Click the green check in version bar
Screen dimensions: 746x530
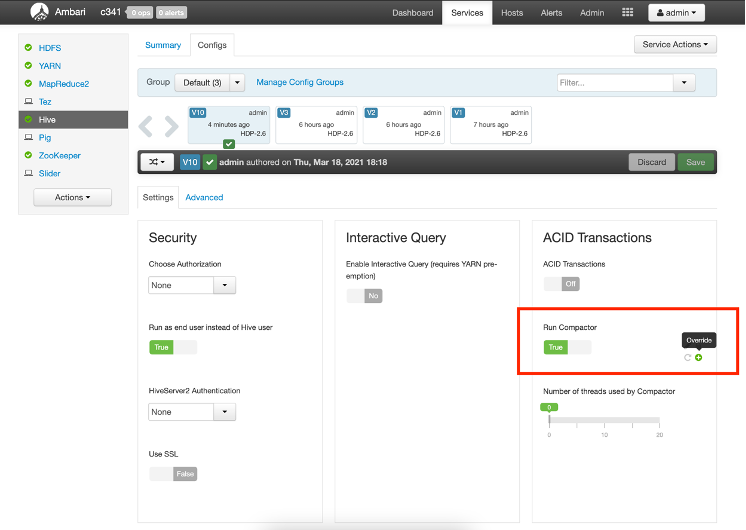pos(209,162)
